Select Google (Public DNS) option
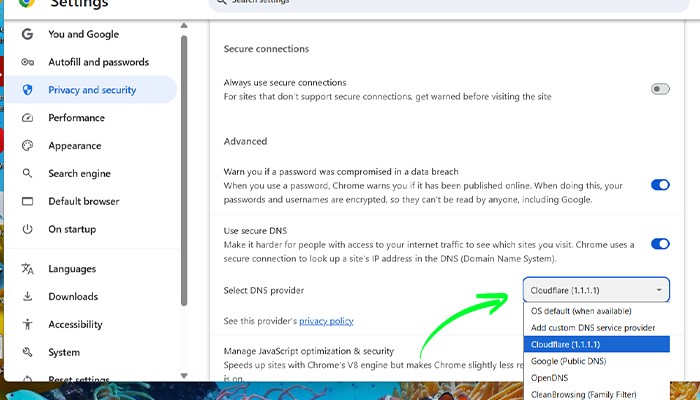 pyautogui.click(x=596, y=361)
